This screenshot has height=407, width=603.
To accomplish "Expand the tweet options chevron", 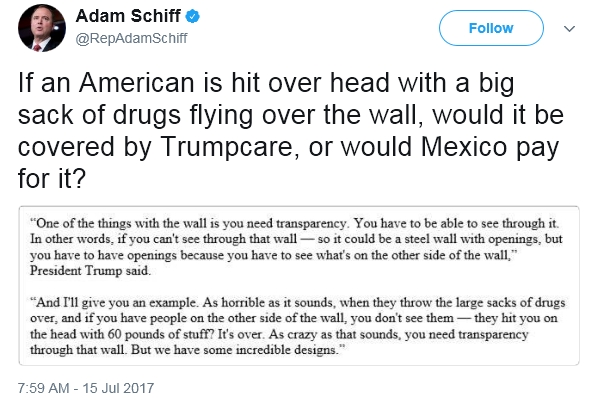I will 569,28.
